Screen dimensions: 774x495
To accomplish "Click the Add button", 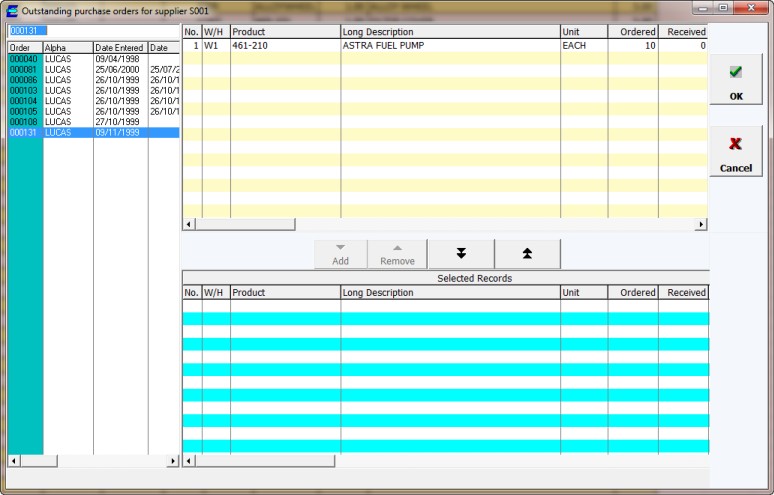I will coord(341,254).
